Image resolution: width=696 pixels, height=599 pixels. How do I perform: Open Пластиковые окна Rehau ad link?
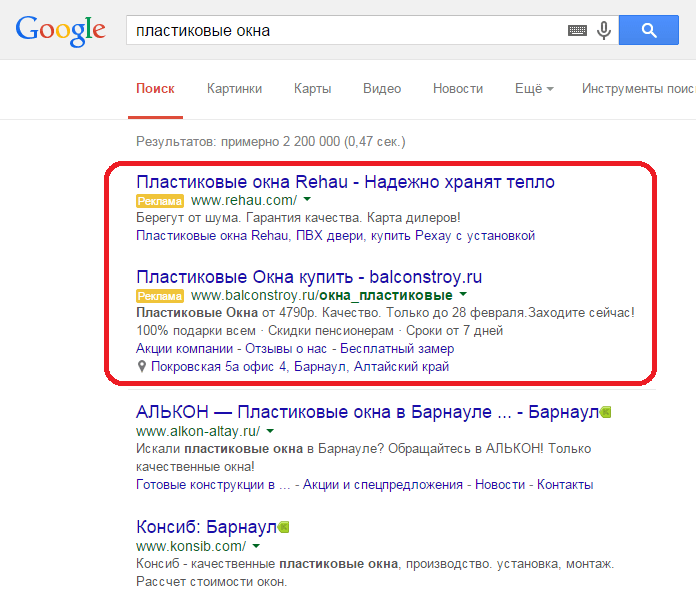pos(345,182)
